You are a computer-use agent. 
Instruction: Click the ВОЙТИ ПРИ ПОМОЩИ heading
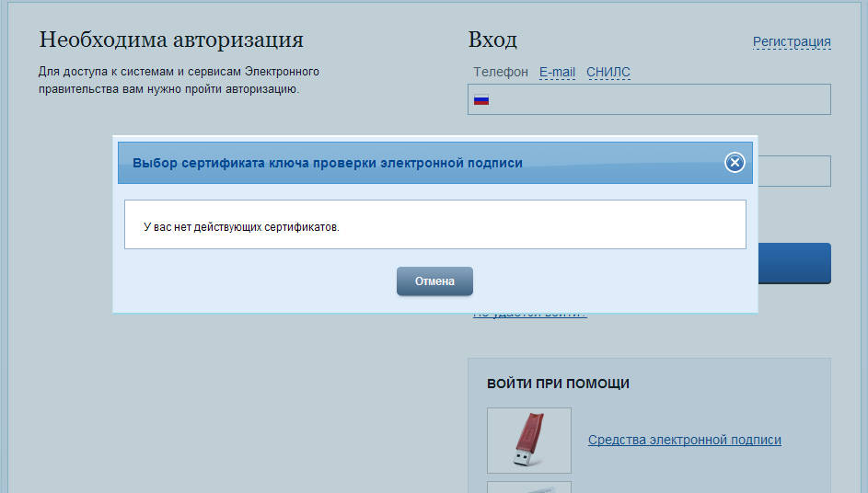coord(558,384)
